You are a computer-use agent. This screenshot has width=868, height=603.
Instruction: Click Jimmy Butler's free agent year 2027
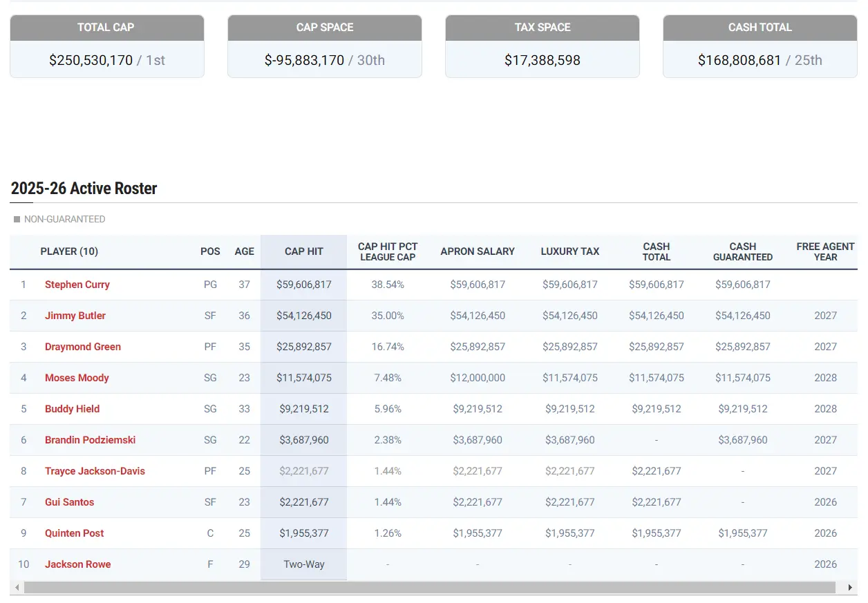pyautogui.click(x=826, y=316)
